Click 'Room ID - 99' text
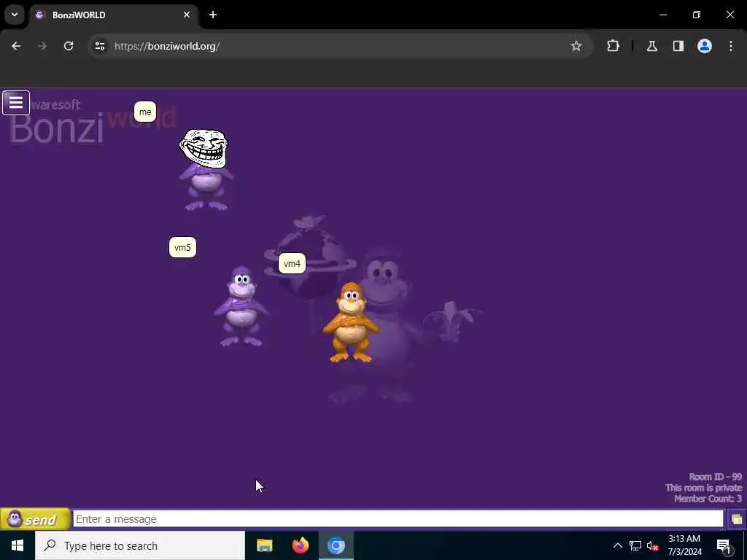The width and height of the screenshot is (747, 560). [x=715, y=477]
